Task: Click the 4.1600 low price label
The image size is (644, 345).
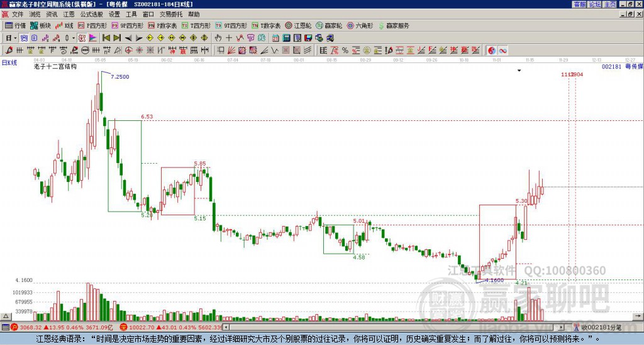Action: 494,280
